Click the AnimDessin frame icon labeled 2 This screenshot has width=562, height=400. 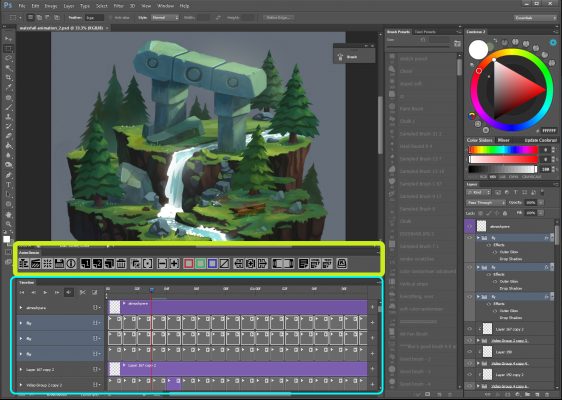(x=97, y=264)
